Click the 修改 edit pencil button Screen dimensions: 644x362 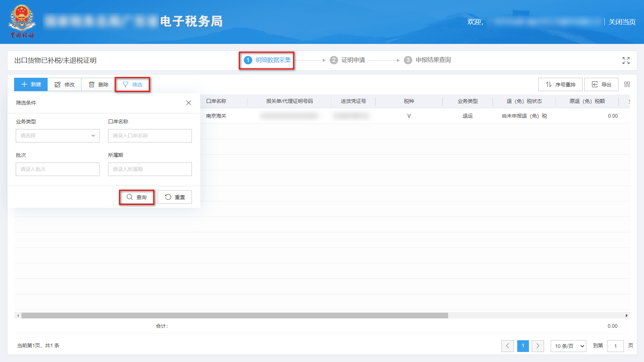[65, 84]
